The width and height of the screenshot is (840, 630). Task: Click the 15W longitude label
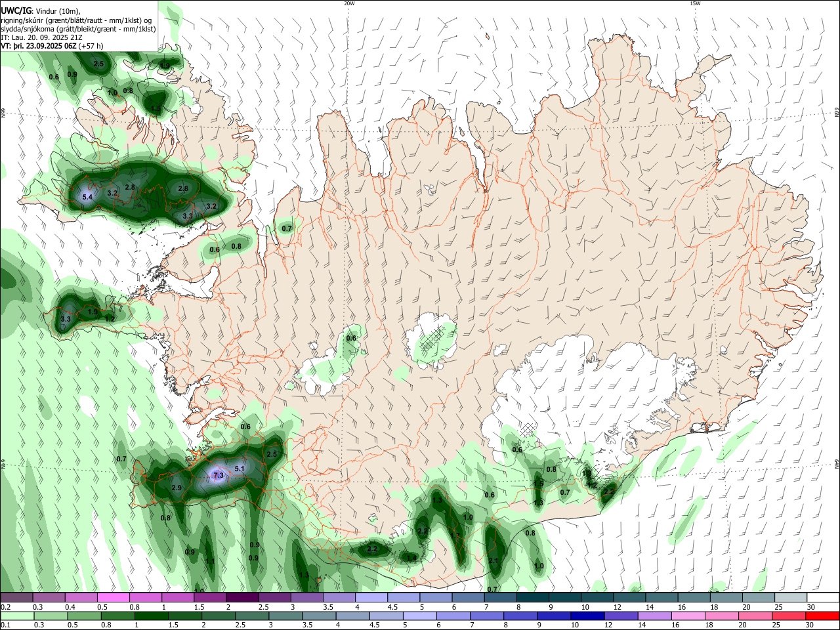pyautogui.click(x=695, y=3)
